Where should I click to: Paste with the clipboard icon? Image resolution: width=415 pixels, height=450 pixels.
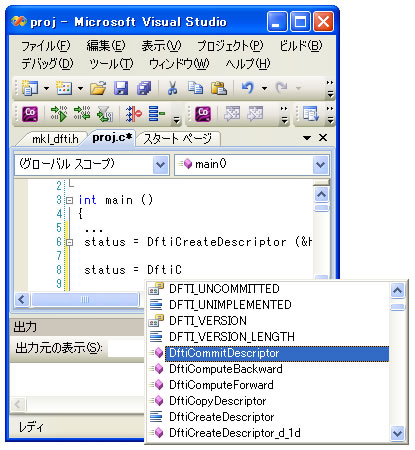click(219, 88)
